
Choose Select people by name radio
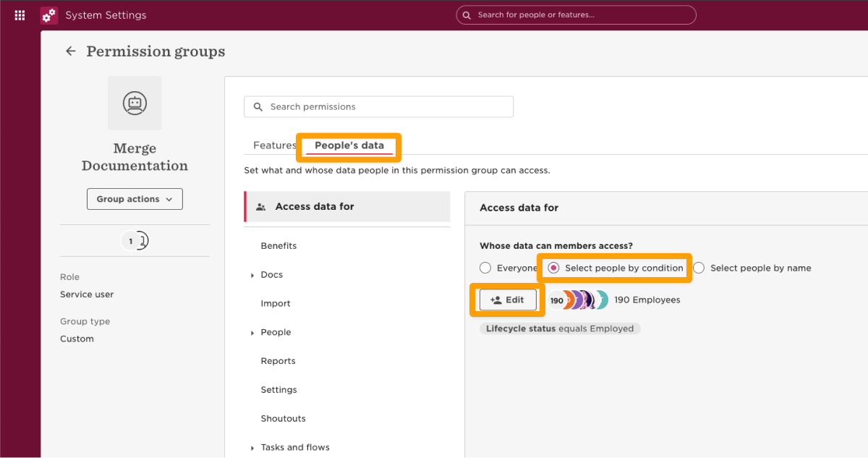tap(699, 268)
